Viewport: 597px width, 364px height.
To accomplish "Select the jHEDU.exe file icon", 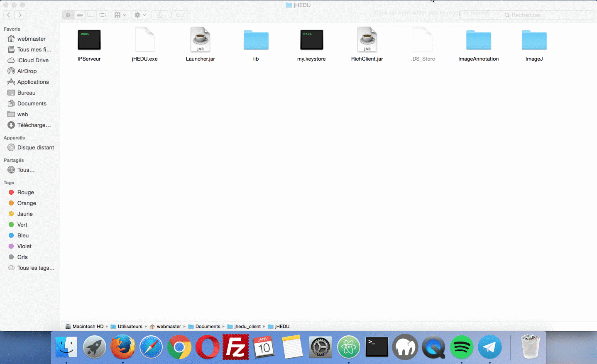I will tap(145, 39).
